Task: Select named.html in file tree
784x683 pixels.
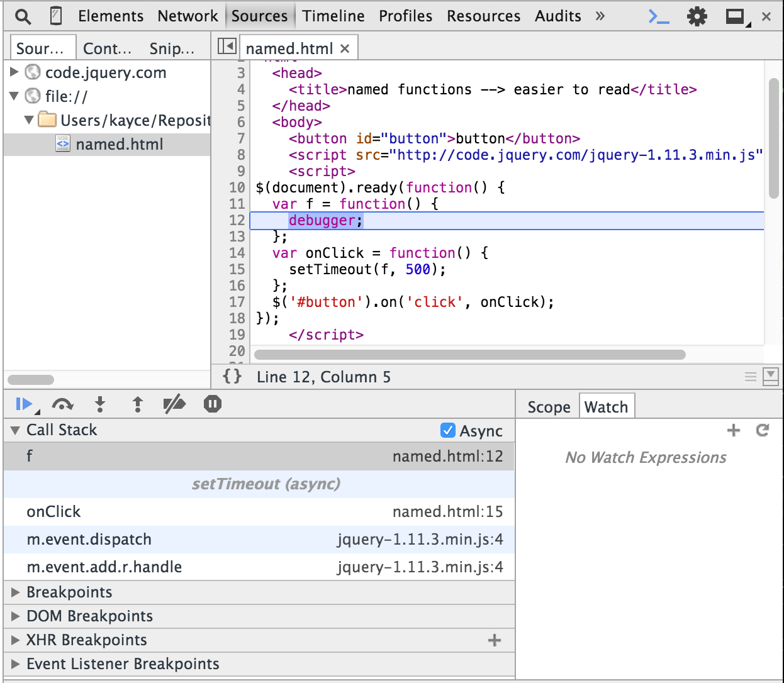Action: pos(107,145)
